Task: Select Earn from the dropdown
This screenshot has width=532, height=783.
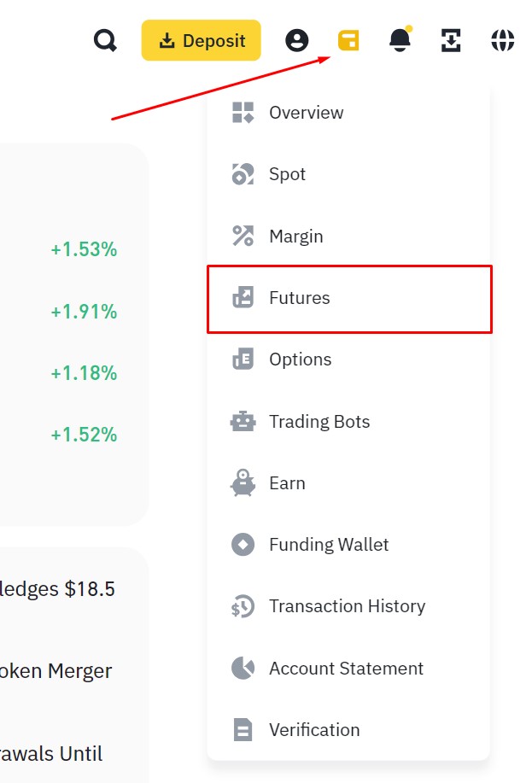Action: click(287, 483)
